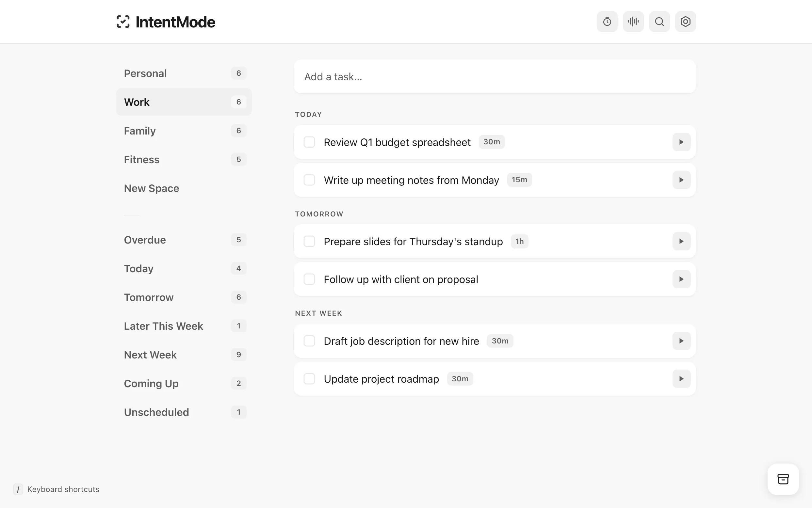Open the archive box in the corner
This screenshot has height=508, width=812.
(x=783, y=479)
